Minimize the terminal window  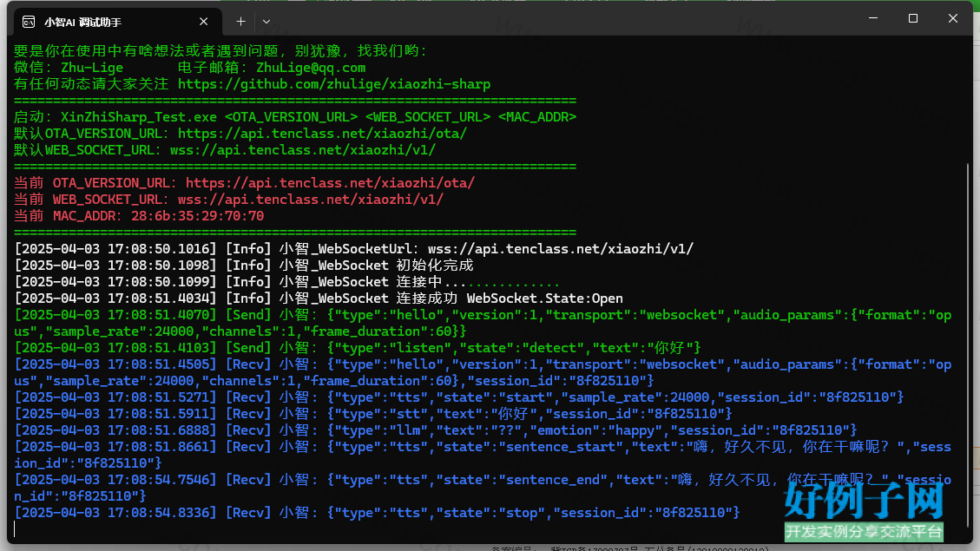tap(873, 18)
